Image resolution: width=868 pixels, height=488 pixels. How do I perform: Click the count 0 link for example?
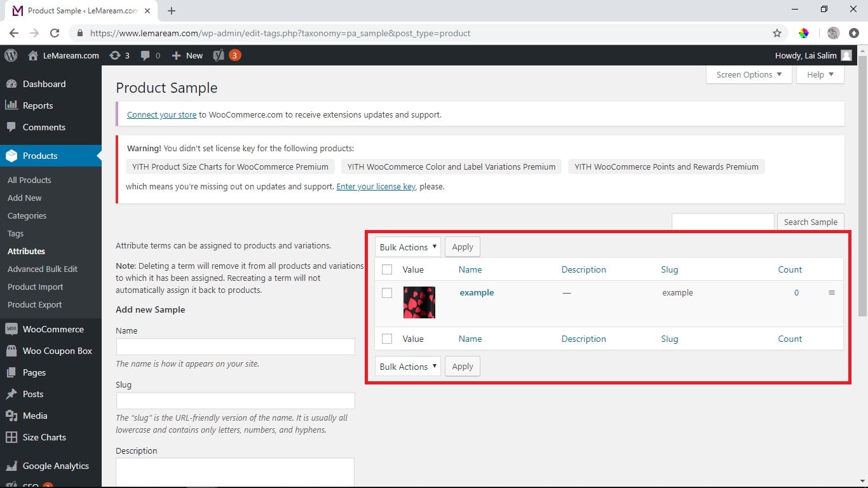click(x=796, y=293)
